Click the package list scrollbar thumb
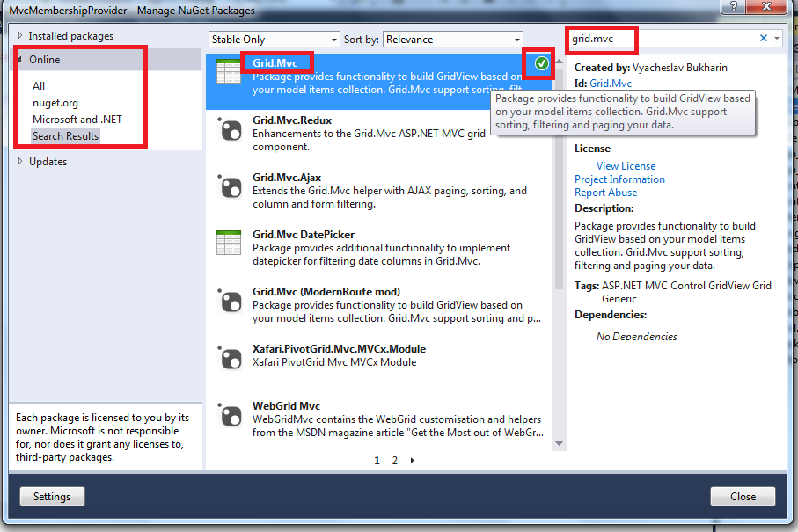The width and height of the screenshot is (798, 532). click(x=559, y=178)
